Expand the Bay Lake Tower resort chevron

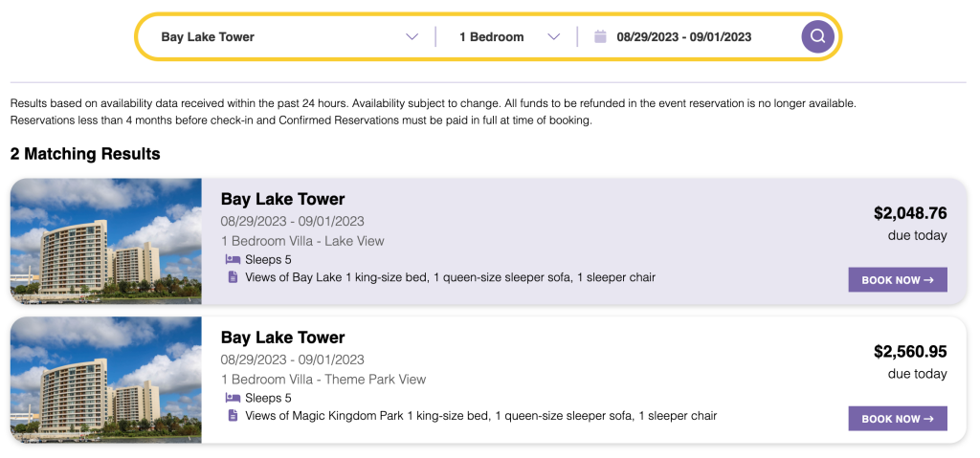[x=412, y=37]
